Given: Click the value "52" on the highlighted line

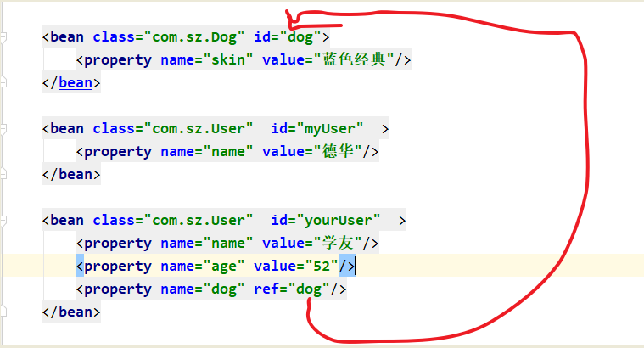Looking at the screenshot, I should coord(322,267).
